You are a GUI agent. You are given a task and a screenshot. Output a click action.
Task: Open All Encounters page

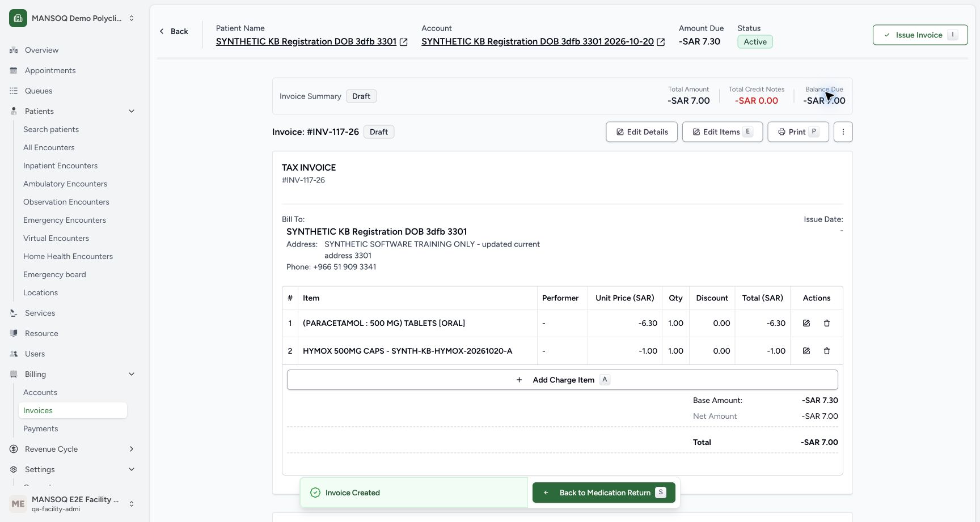coord(49,147)
